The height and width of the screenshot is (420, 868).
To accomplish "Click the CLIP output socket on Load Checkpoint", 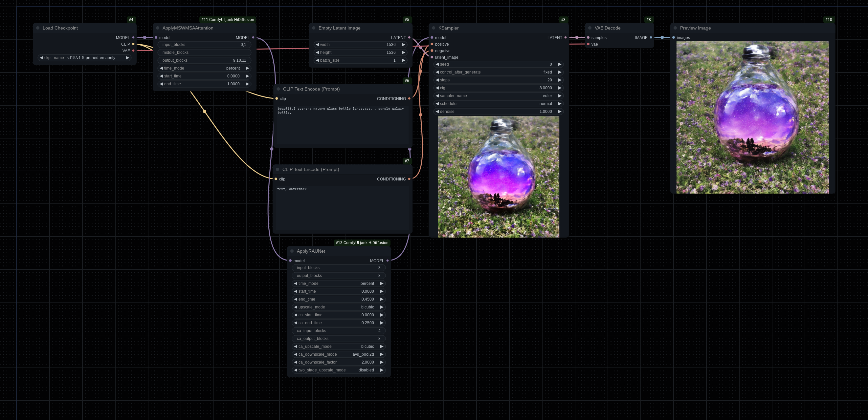I will (133, 44).
